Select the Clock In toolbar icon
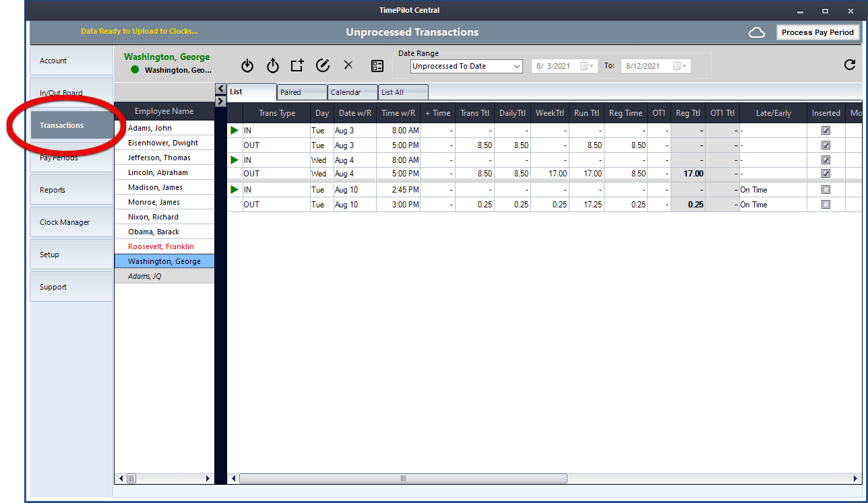 click(x=247, y=65)
